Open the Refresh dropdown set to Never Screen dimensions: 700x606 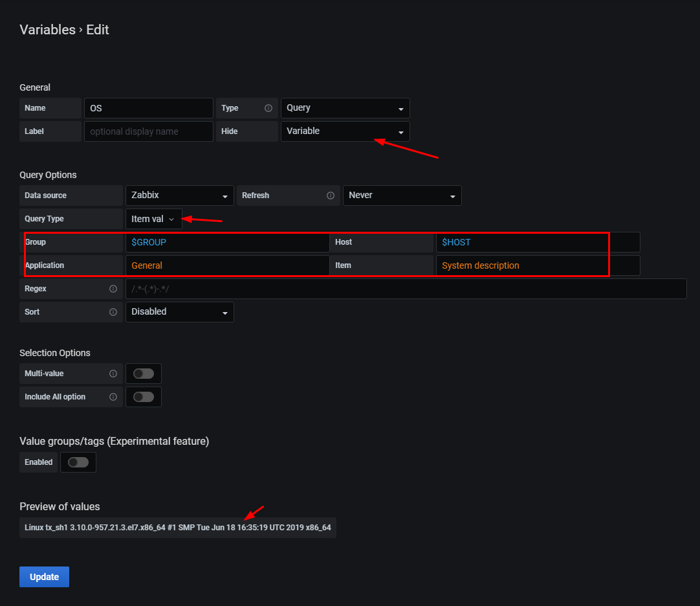[x=402, y=196]
